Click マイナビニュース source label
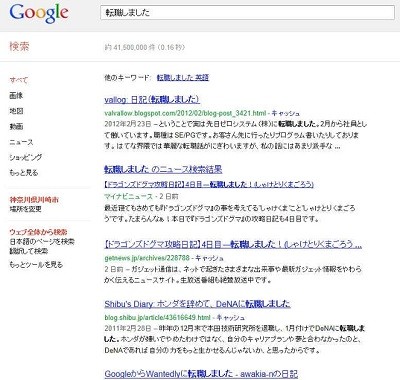400x380 pixels. (x=128, y=196)
